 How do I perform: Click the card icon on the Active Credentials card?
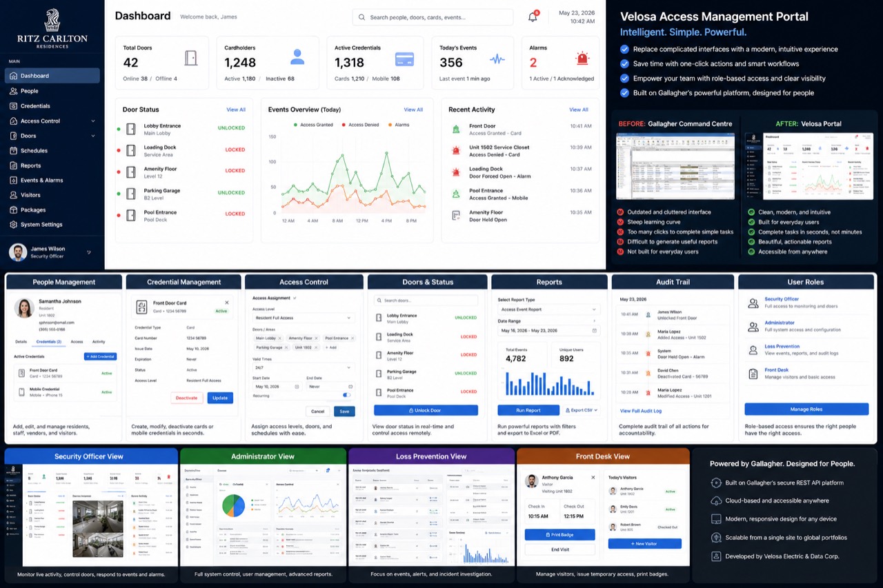pos(404,59)
